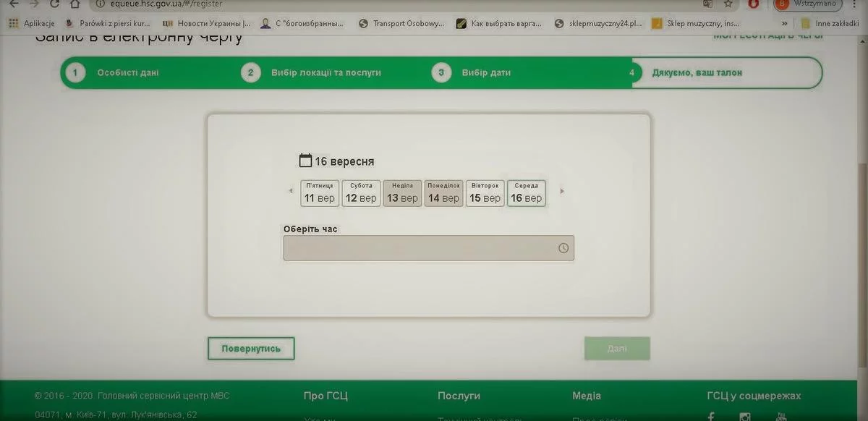This screenshot has height=421, width=868.
Task: Click the '© 2016 - 2020' copyright line
Action: [132, 396]
